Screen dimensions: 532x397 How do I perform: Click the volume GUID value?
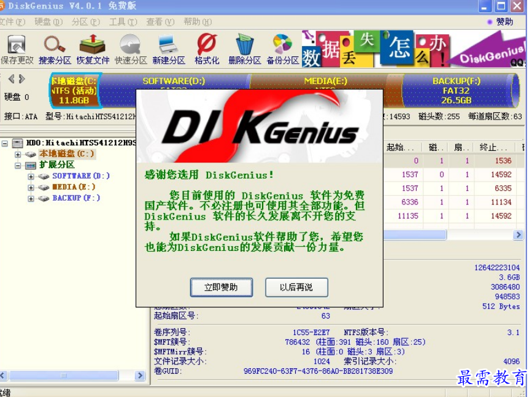pos(318,371)
